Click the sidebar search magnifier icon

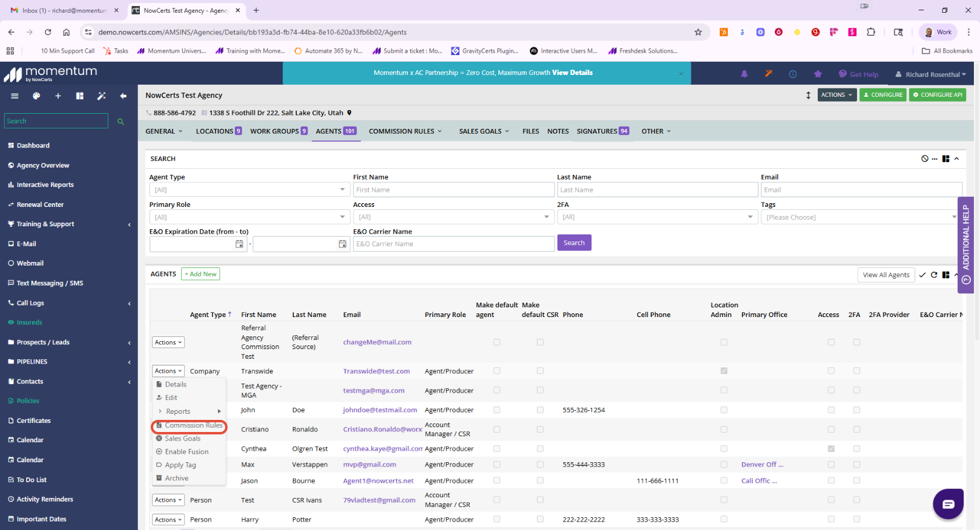click(120, 122)
